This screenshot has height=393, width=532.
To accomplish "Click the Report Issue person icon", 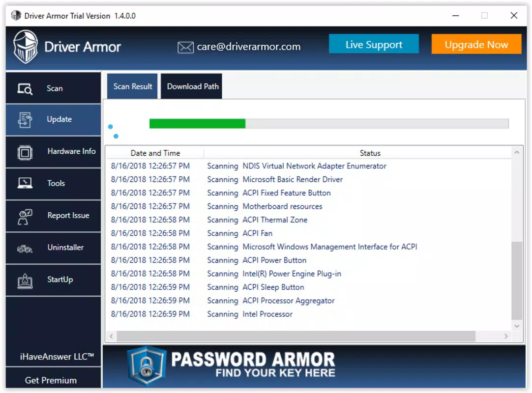I will click(25, 217).
